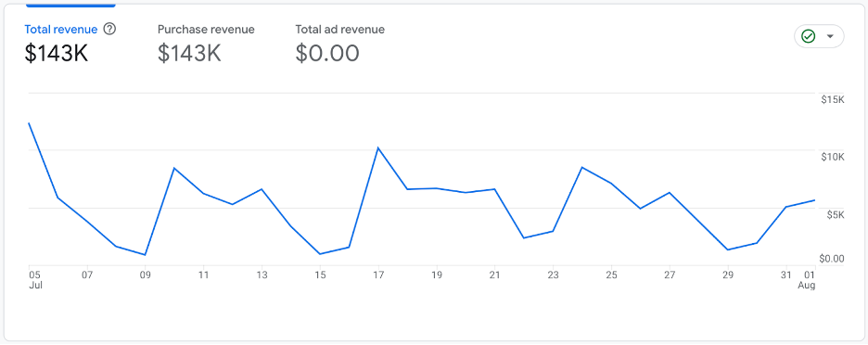Click the $0.00 y-axis label
The height and width of the screenshot is (345, 868).
832,259
